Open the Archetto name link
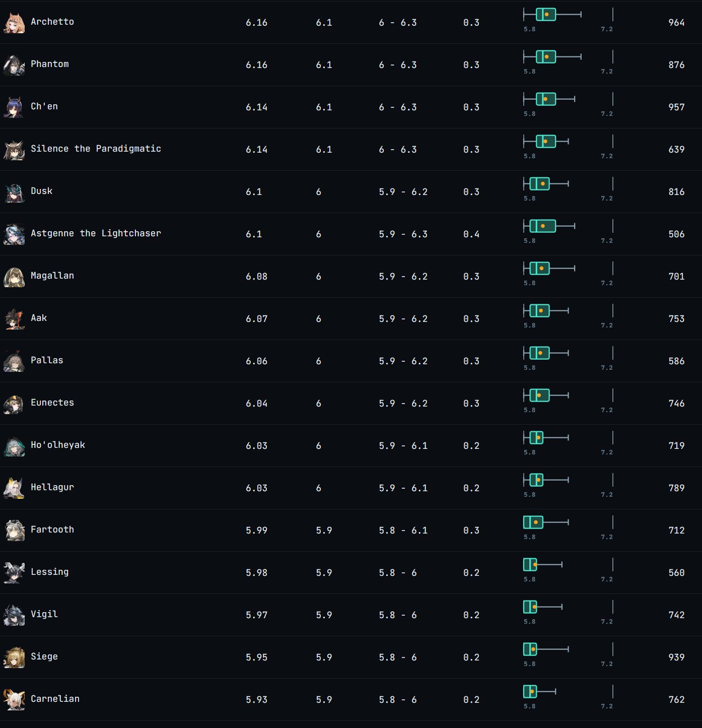The width and height of the screenshot is (702, 728). [x=52, y=22]
